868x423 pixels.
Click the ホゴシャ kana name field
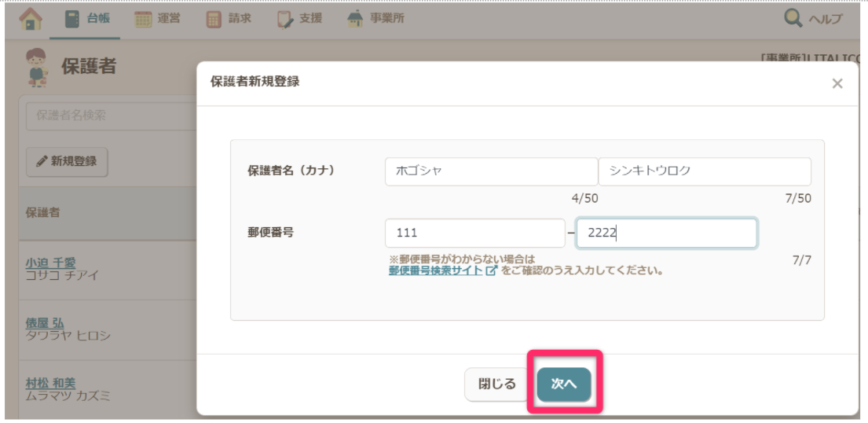(x=491, y=171)
